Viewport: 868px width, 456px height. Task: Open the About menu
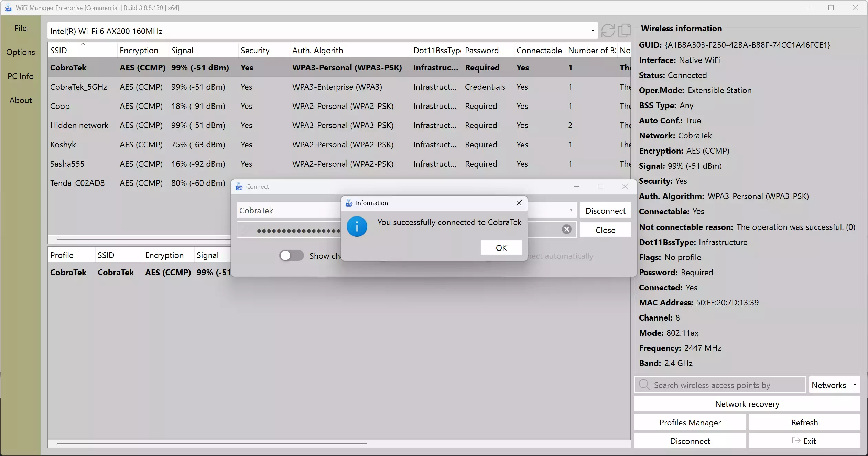point(21,100)
